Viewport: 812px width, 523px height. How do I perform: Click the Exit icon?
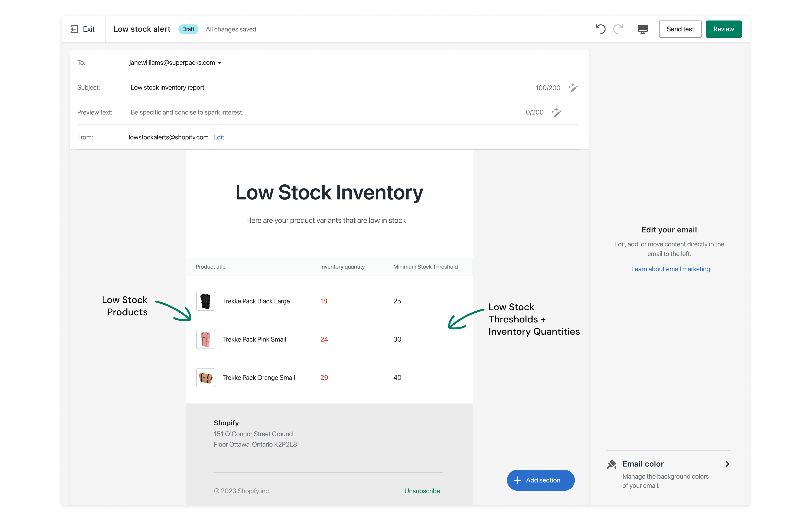tap(74, 29)
